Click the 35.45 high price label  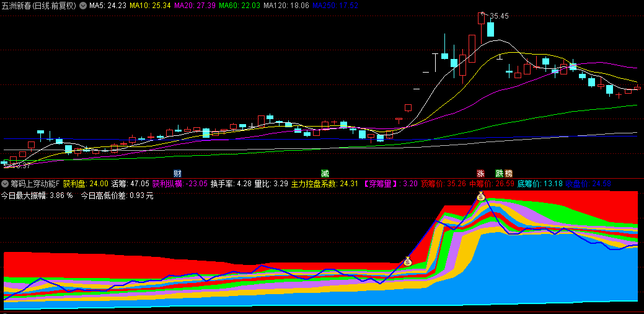click(x=499, y=16)
